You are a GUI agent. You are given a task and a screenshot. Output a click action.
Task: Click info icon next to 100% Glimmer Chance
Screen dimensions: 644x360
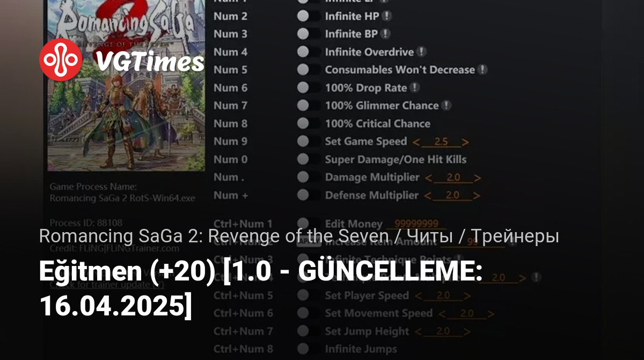coord(446,105)
